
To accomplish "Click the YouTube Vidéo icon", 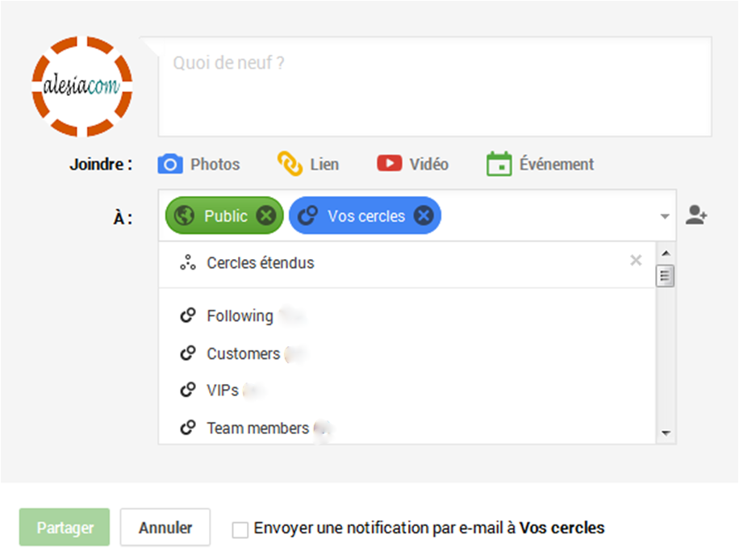I will [389, 165].
